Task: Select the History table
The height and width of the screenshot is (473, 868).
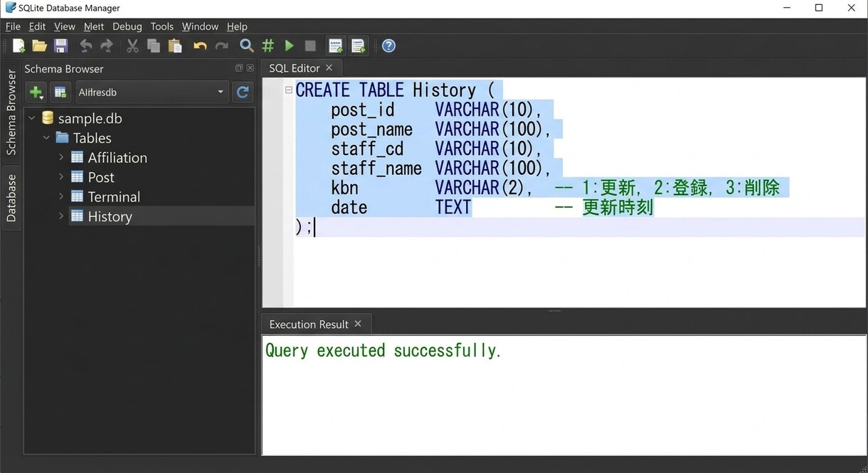Action: (110, 216)
